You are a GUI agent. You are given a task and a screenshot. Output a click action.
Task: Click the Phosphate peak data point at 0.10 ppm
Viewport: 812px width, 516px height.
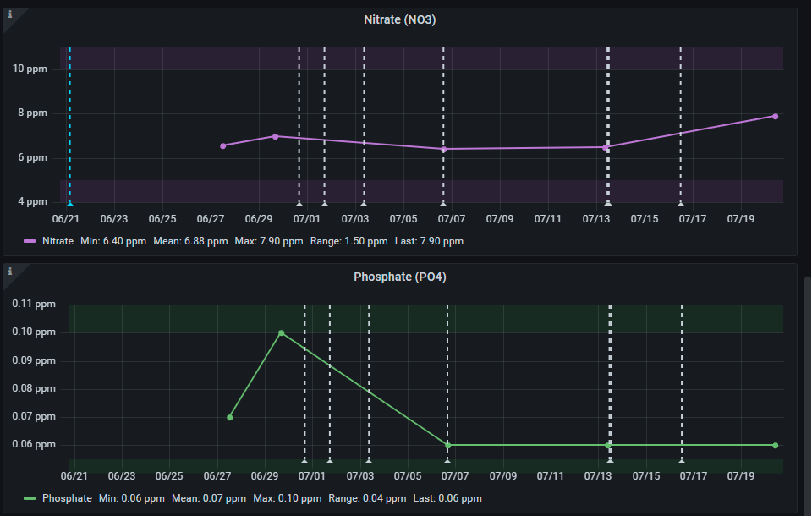[281, 333]
